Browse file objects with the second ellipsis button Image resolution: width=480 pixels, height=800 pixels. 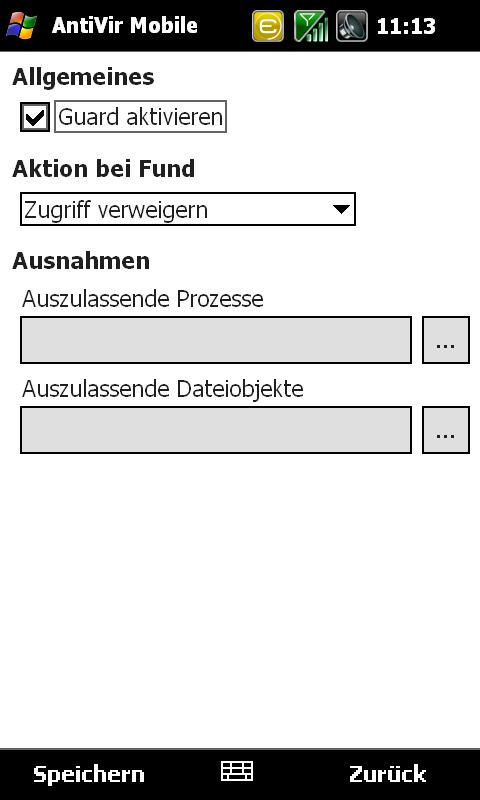click(446, 430)
